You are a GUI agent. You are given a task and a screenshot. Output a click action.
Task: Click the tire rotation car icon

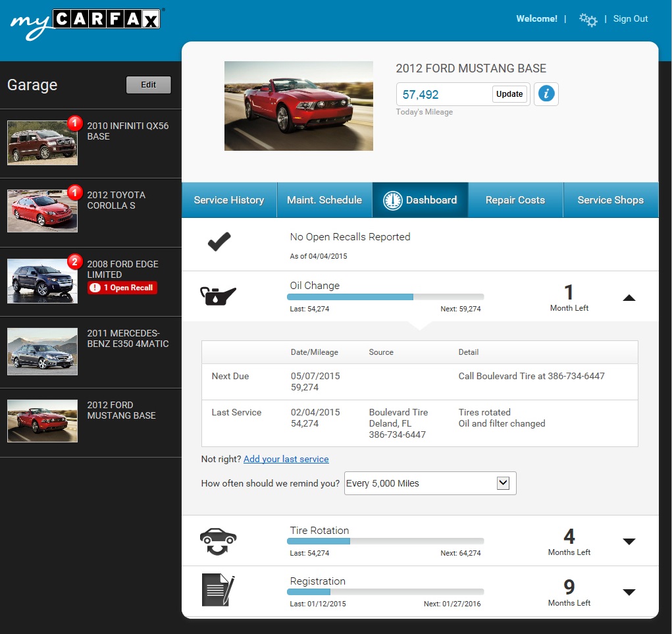tap(218, 541)
